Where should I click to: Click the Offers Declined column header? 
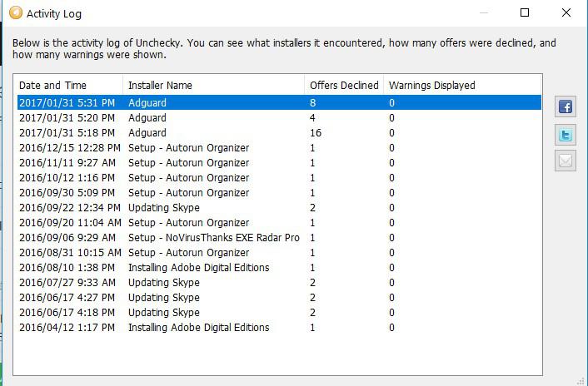click(344, 86)
